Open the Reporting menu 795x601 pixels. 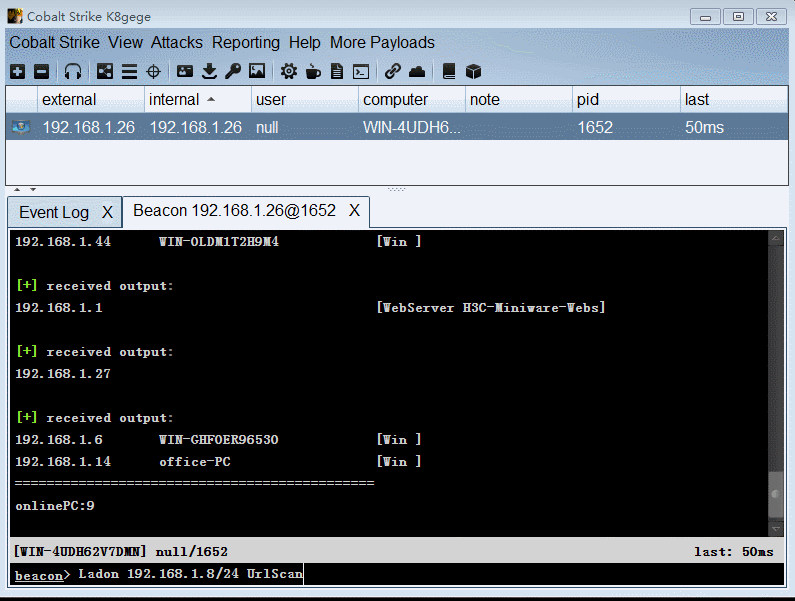tap(245, 43)
